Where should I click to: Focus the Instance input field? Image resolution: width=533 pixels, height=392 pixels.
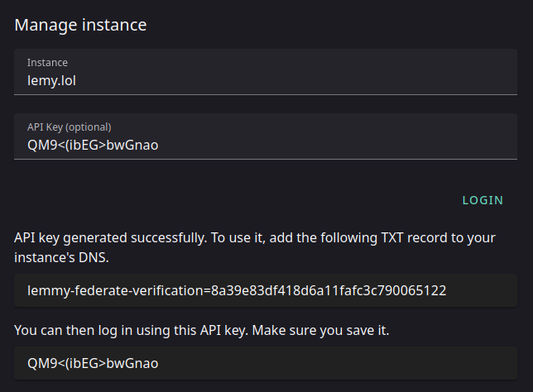pos(266,72)
